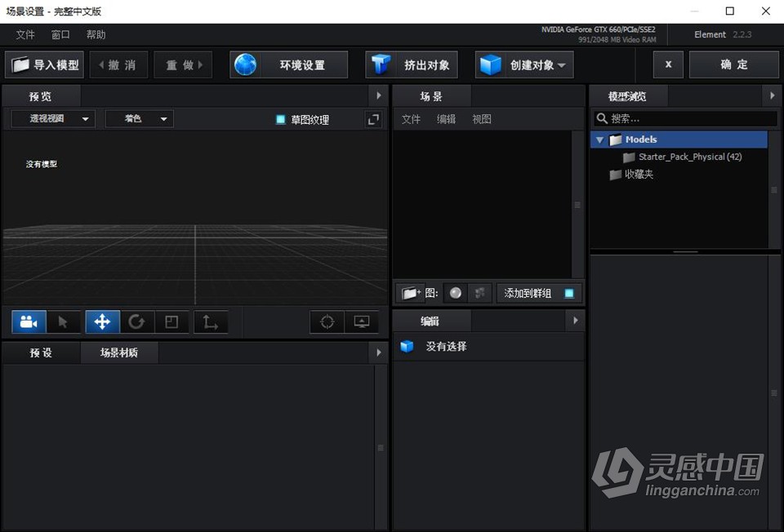
Task: Open the 帮助 menu
Action: pyautogui.click(x=96, y=34)
